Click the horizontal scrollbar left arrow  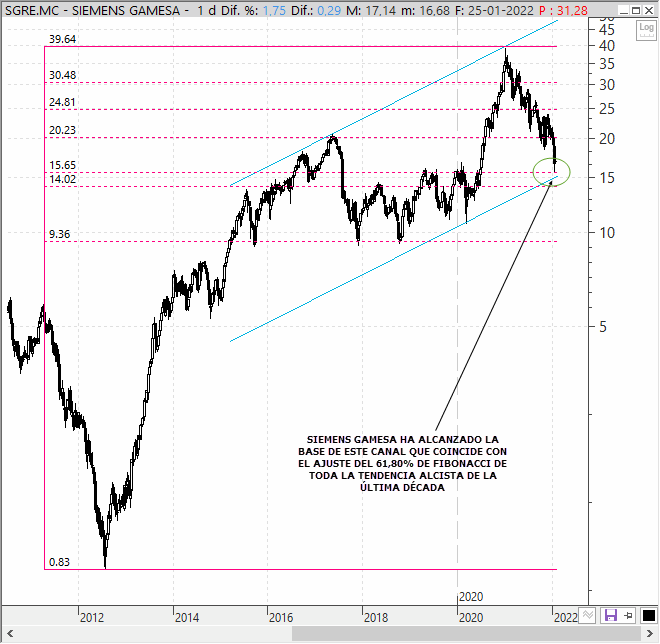click(10, 633)
